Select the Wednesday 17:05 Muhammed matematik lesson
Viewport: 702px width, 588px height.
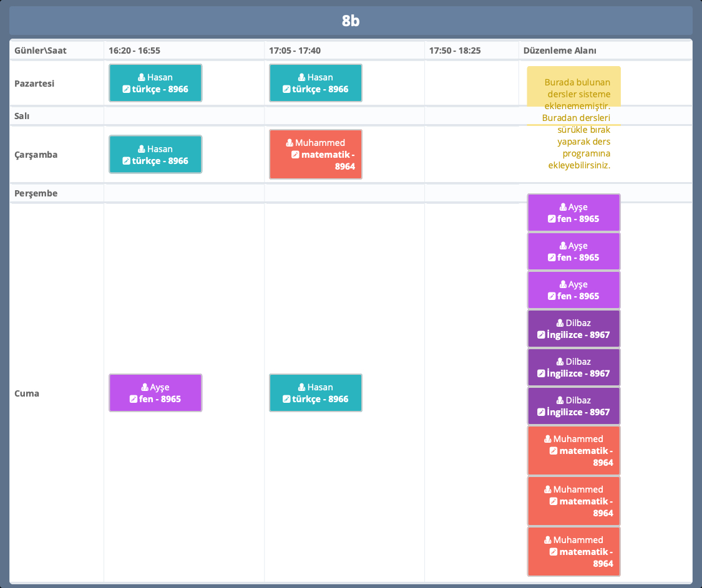[315, 154]
